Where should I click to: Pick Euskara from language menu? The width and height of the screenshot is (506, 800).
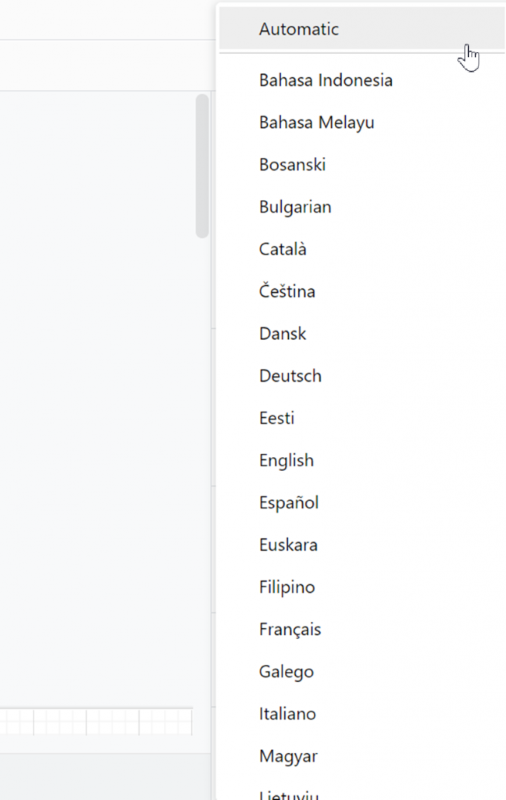click(x=362, y=545)
